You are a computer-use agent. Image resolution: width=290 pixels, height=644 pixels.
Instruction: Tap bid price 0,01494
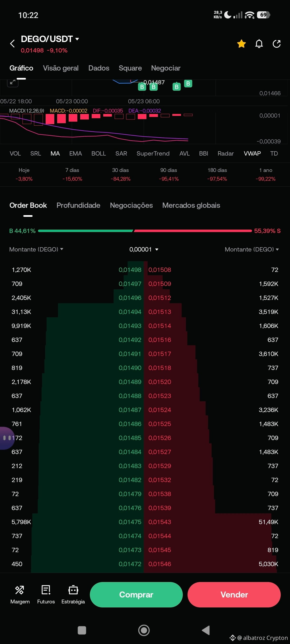(130, 312)
